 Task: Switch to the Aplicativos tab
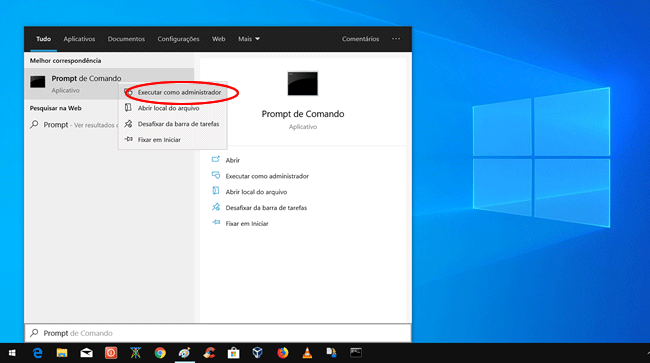(79, 39)
